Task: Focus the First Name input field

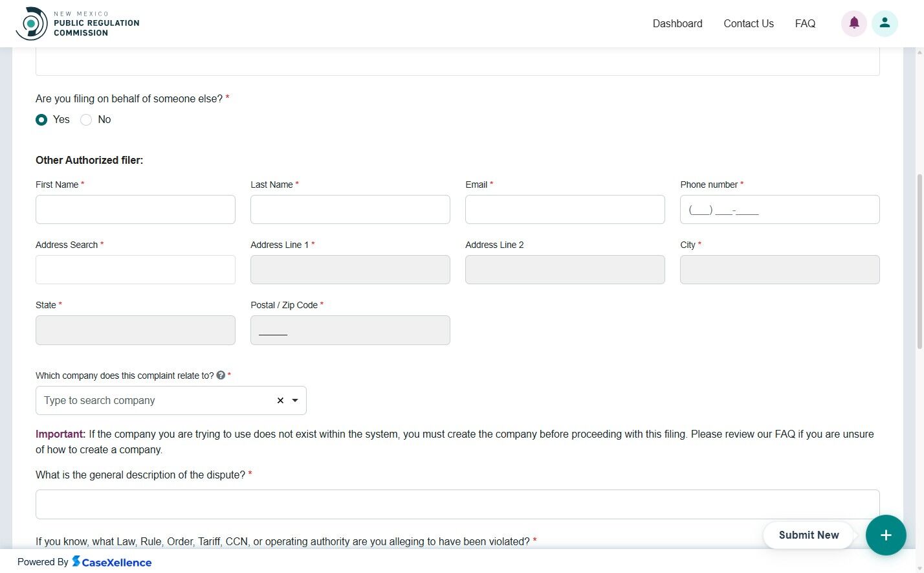Action: pos(135,209)
